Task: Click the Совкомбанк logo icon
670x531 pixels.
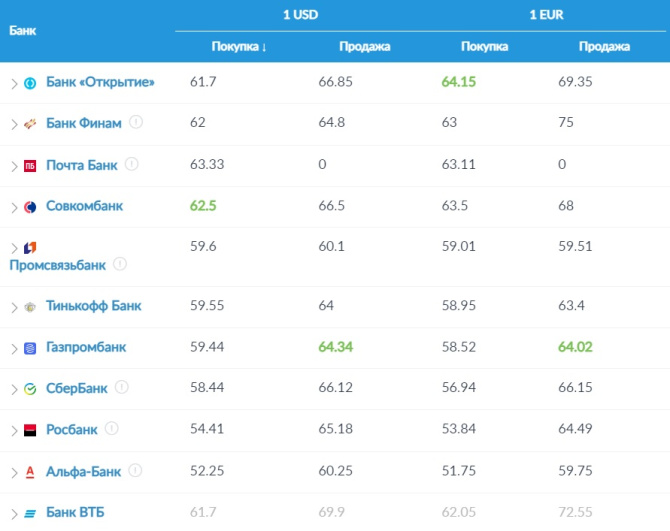Action: coord(30,207)
